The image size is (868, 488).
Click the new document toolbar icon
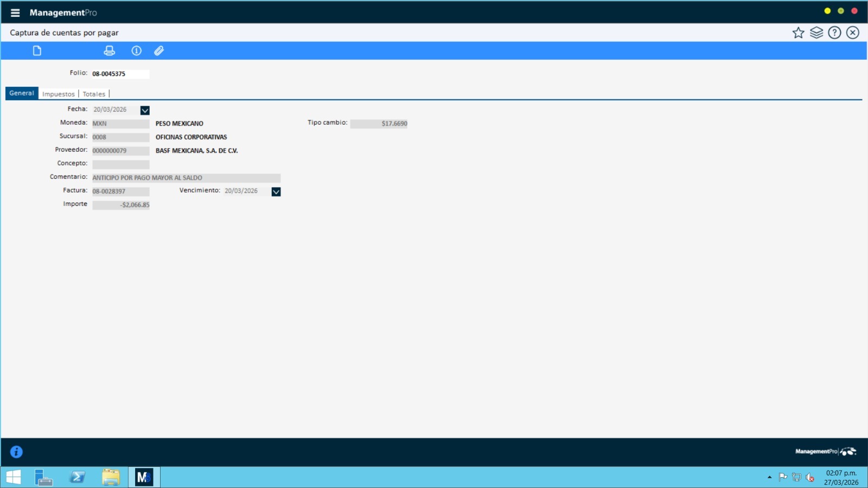click(37, 51)
